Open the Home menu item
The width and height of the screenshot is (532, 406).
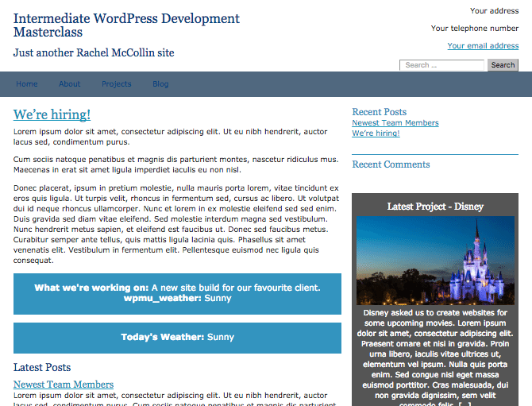(x=27, y=84)
